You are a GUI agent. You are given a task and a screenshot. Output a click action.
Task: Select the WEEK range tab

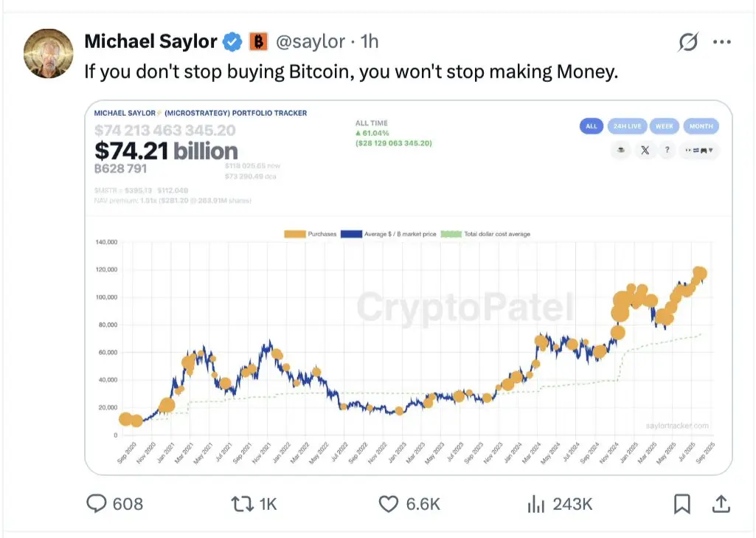coord(664,126)
